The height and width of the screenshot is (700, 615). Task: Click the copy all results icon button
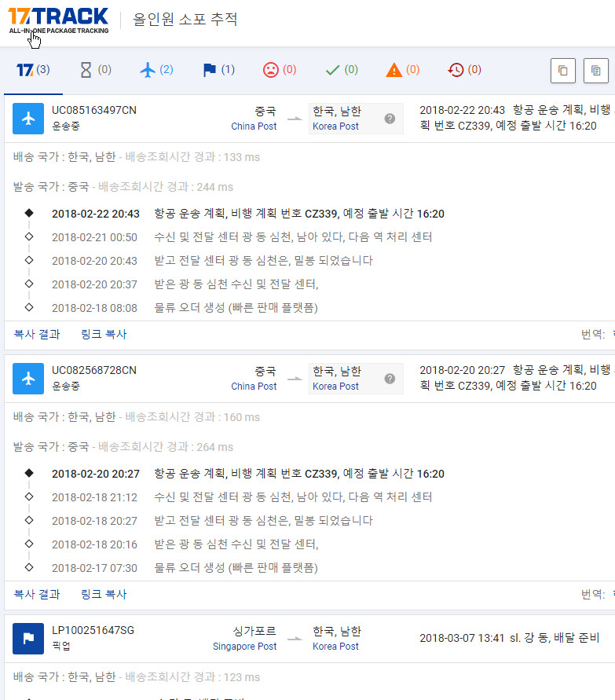(x=596, y=71)
